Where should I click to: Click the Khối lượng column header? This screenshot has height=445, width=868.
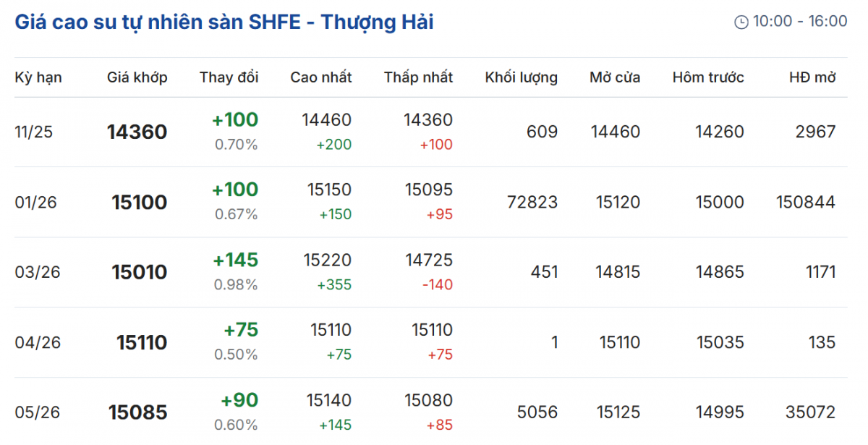coord(522,77)
